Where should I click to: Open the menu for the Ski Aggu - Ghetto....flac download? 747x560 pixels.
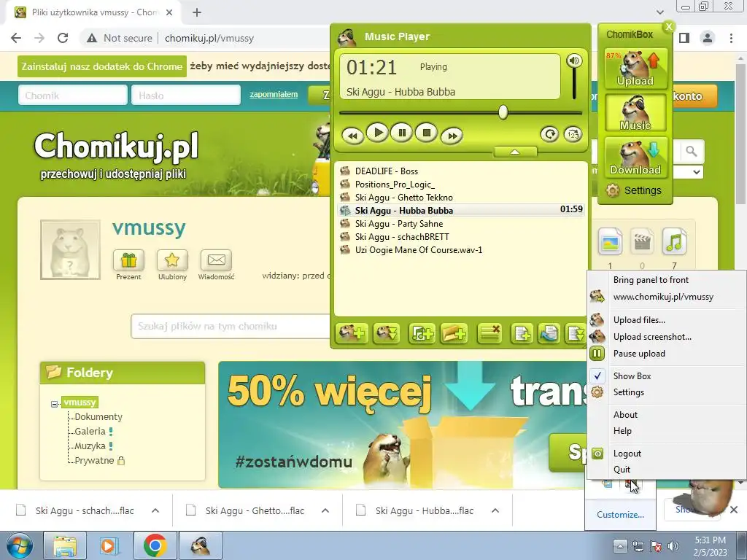(325, 510)
